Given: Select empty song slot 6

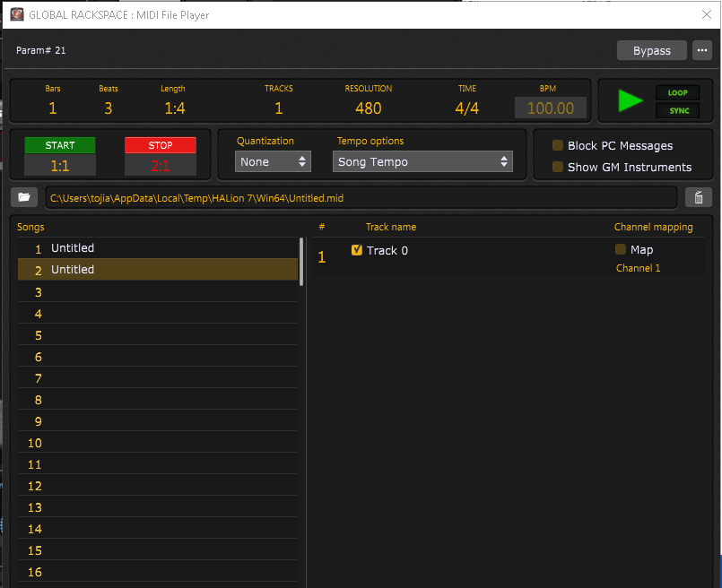Looking at the screenshot, I should 158,357.
